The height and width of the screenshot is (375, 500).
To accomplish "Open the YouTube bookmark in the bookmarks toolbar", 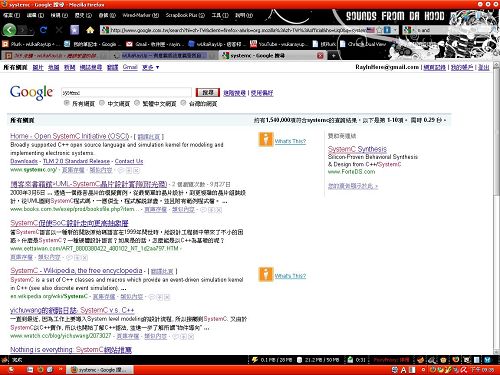I will (x=278, y=44).
